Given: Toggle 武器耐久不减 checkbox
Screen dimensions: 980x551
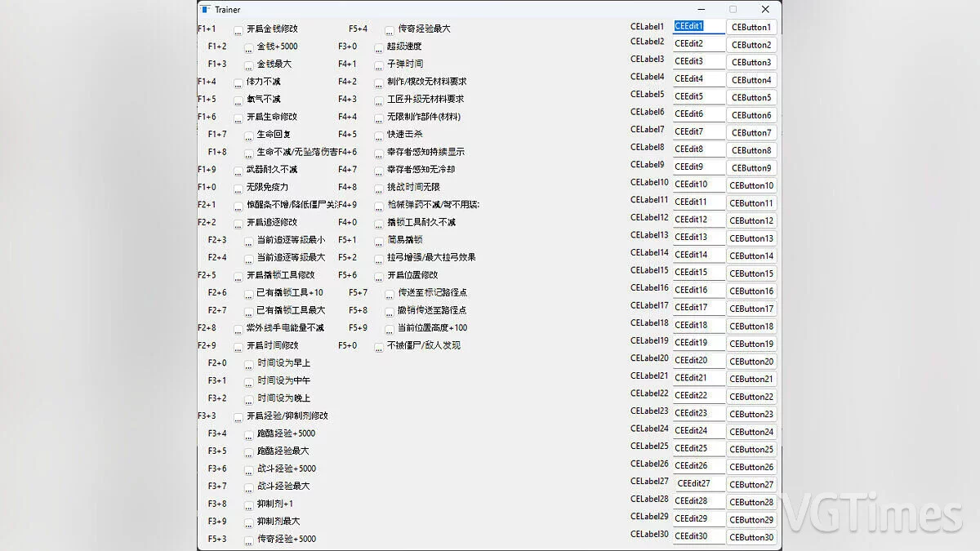Looking at the screenshot, I should 238,171.
